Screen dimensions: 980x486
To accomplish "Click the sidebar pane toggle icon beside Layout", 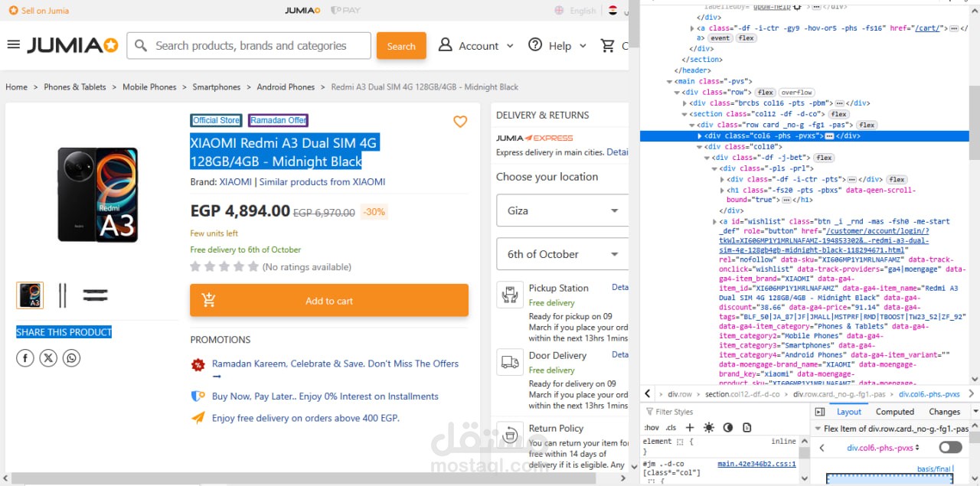I will 818,412.
